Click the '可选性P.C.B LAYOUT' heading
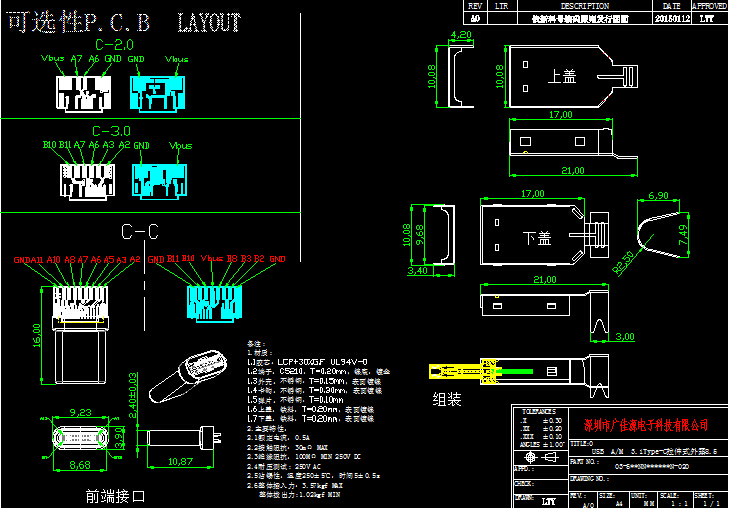Screen dimensions: 729x509 coord(124,22)
